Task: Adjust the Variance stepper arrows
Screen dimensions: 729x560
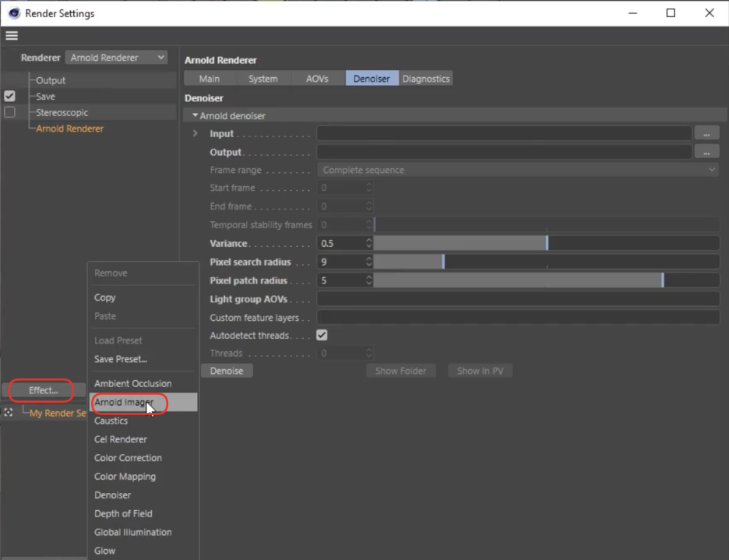Action: tap(368, 243)
